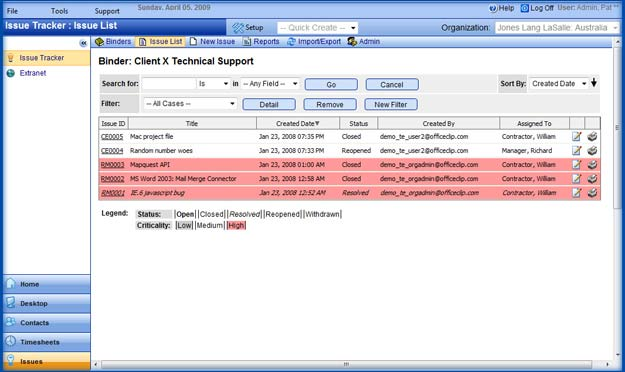Click the print icon for issue CE0004
Image resolution: width=625 pixels, height=372 pixels.
pyautogui.click(x=592, y=151)
